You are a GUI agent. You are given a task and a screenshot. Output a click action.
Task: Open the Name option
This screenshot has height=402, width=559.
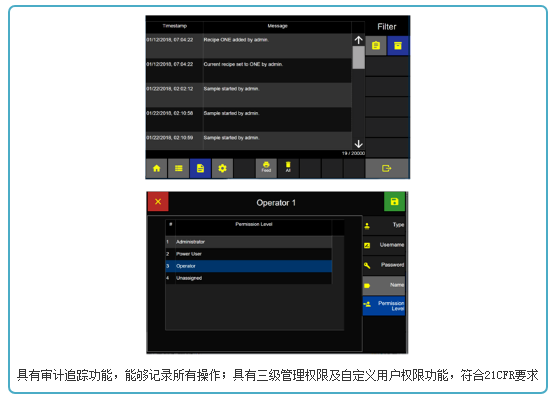coord(384,285)
